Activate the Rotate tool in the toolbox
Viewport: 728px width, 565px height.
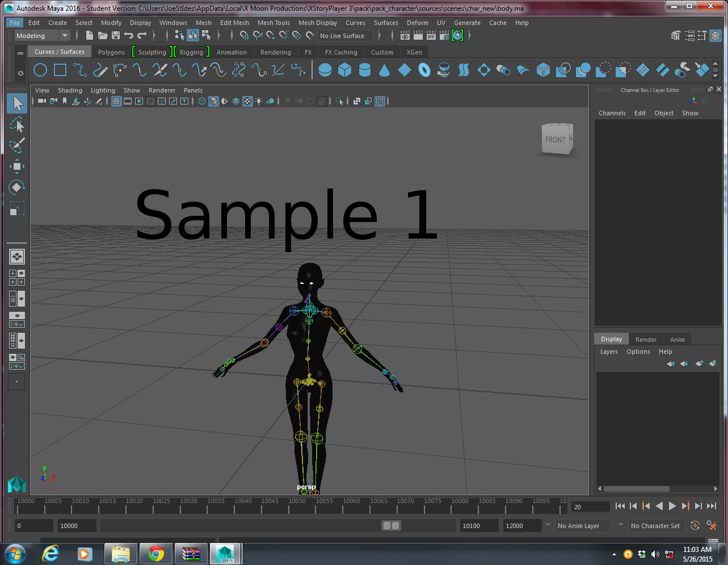click(17, 187)
